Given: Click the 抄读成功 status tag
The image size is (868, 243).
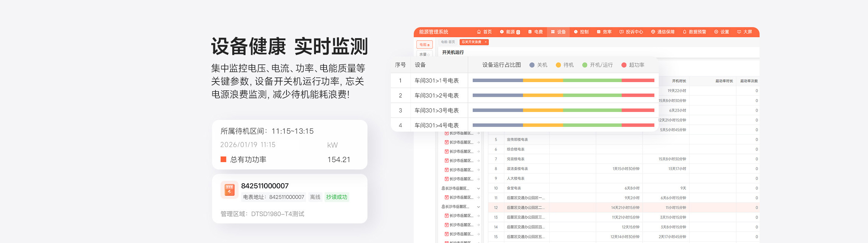Looking at the screenshot, I should 336,197.
